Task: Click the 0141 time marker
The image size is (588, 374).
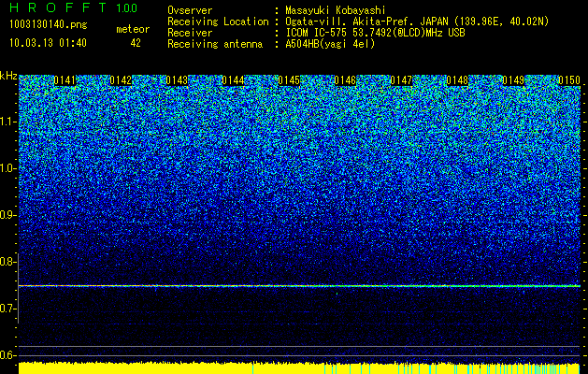Action: tap(65, 80)
